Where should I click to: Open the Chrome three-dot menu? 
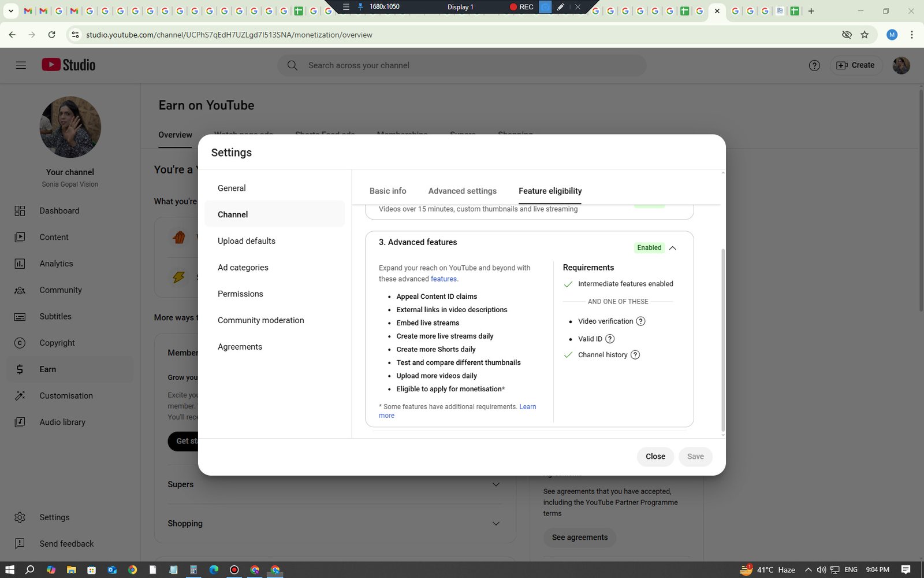912,35
